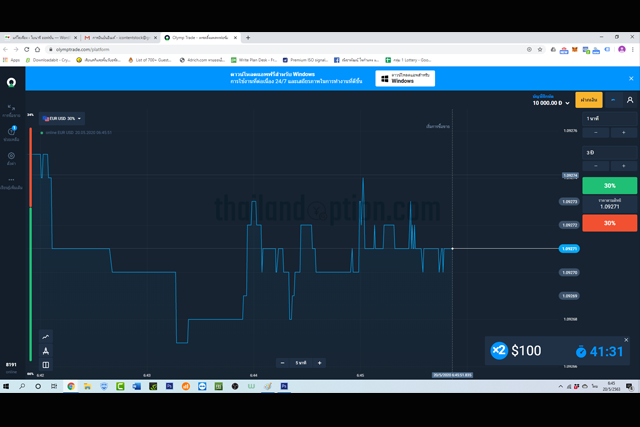Click the x2 bonus badge icon
640x427 pixels.
click(499, 350)
